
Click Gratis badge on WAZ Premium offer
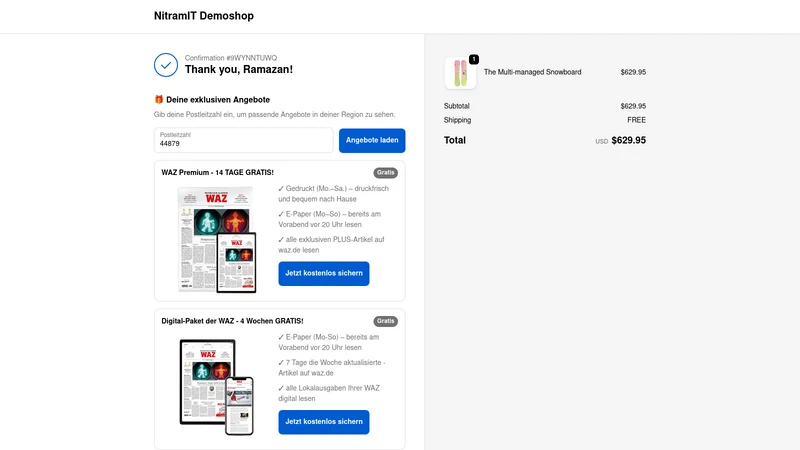pos(385,172)
